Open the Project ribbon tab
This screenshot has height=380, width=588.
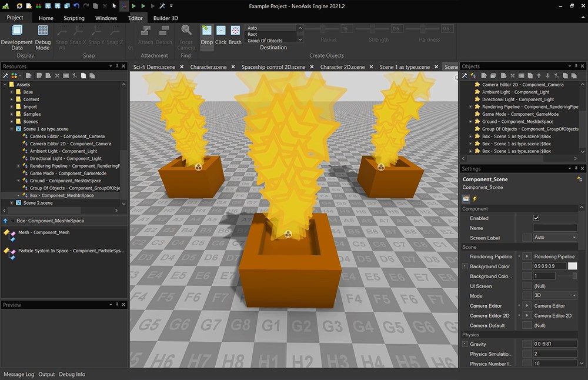[15, 18]
